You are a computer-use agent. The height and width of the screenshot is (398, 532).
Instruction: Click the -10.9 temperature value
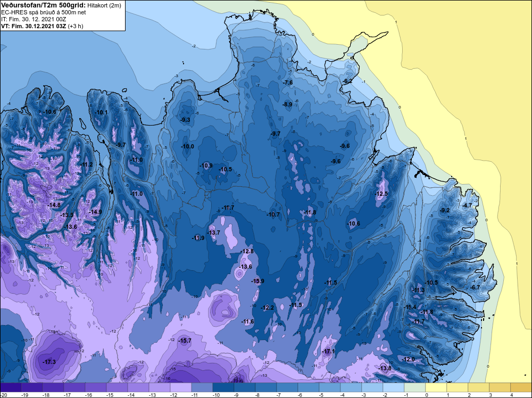click(206, 165)
